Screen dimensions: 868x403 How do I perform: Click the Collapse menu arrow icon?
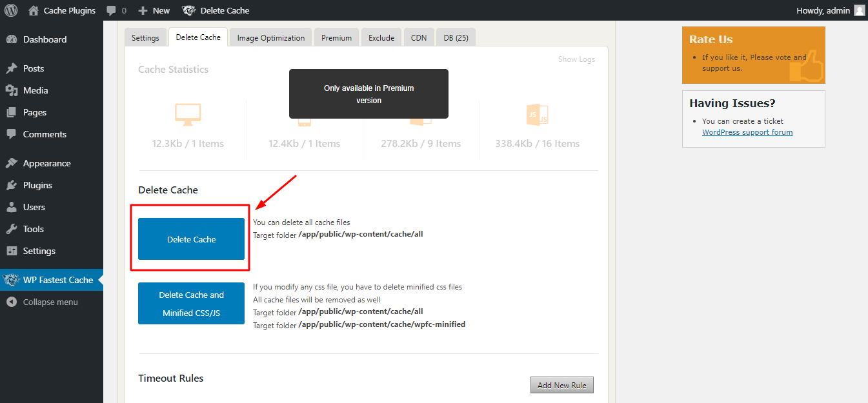(x=12, y=302)
